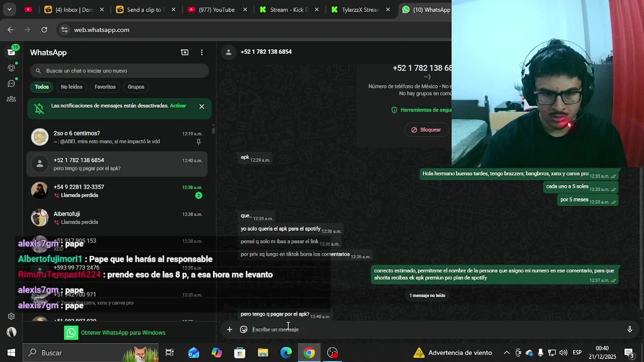Click the volume speaker tray icon
The height and width of the screenshot is (362, 644).
coord(563,353)
